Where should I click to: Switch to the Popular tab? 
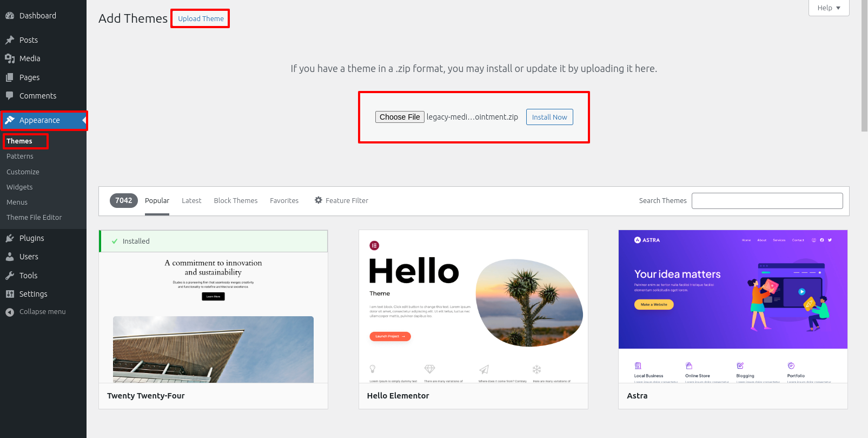[x=157, y=200]
